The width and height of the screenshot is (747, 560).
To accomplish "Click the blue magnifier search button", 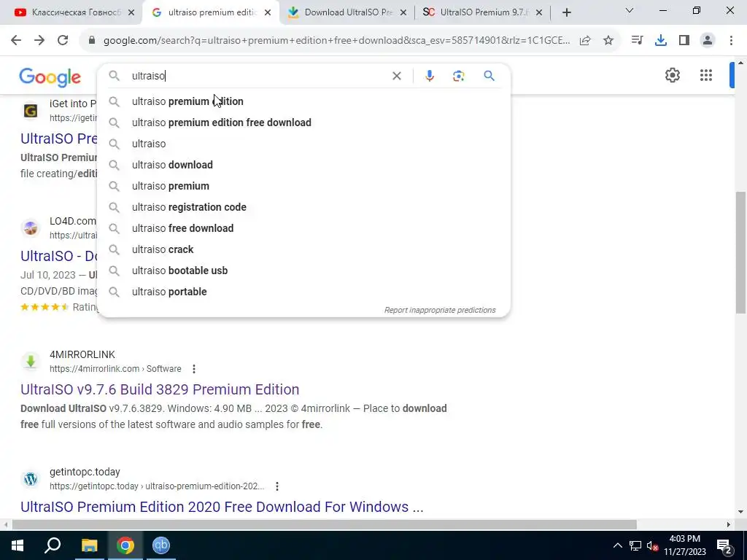I will pyautogui.click(x=489, y=76).
